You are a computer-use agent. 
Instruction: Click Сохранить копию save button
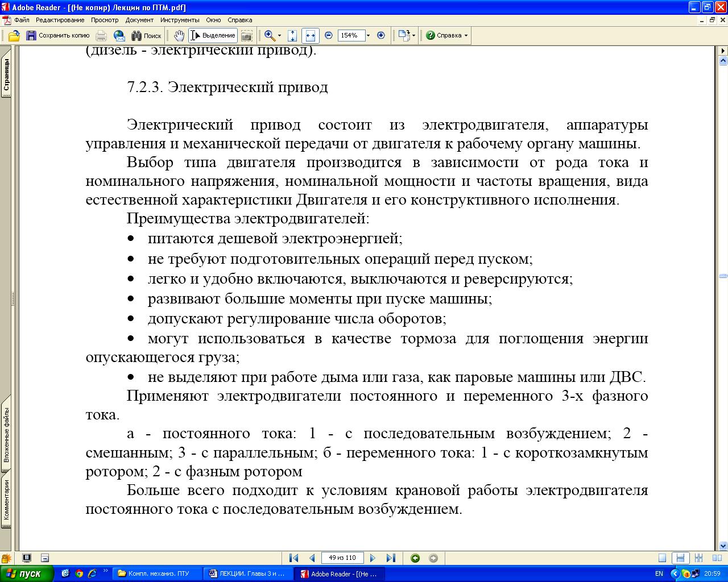pyautogui.click(x=57, y=35)
